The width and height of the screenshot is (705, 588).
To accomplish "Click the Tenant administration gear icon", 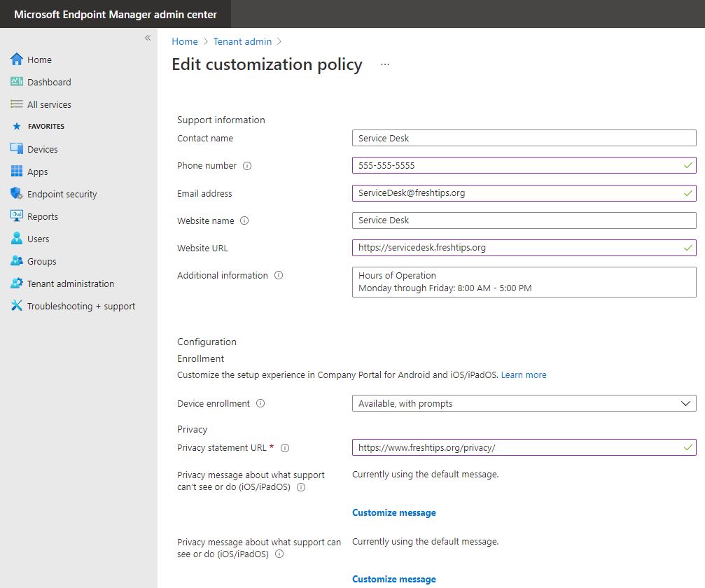I will [17, 283].
